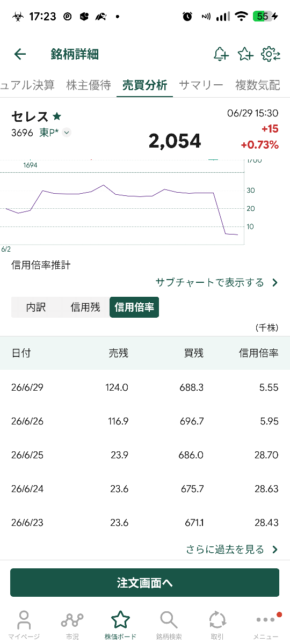Tap the Wi-Fi status icon
This screenshot has width=290, height=644.
[242, 17]
